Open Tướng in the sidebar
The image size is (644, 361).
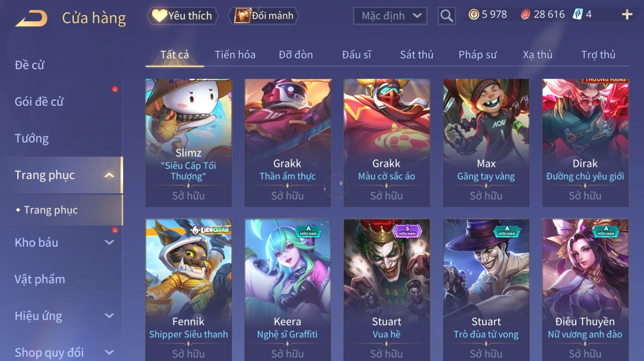tap(32, 138)
